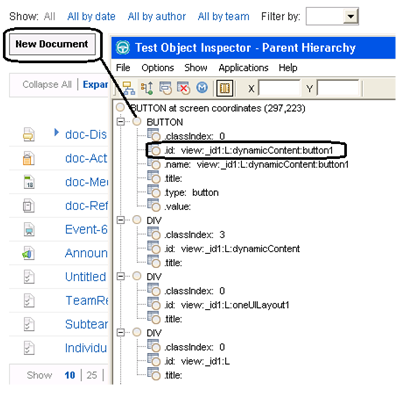Expand the blue triangle beside doc-Dis
Image resolution: width=400 pixels, height=400 pixels.
[56, 132]
